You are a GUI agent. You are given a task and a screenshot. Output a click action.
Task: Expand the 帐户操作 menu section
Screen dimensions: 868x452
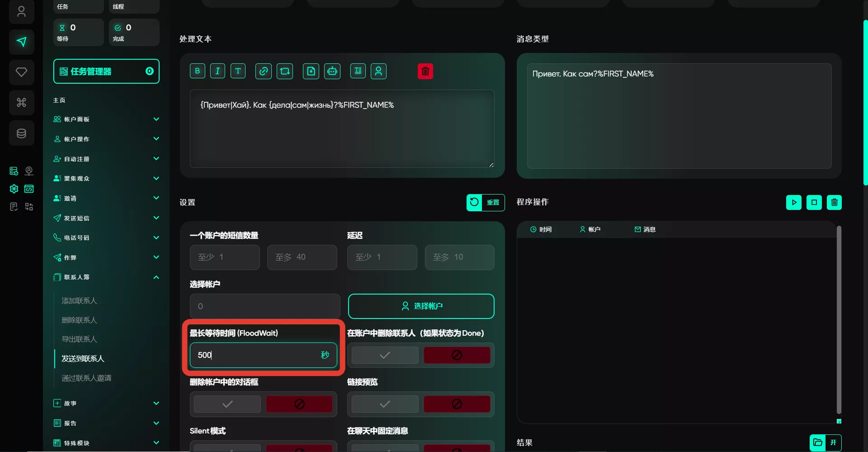(106, 139)
